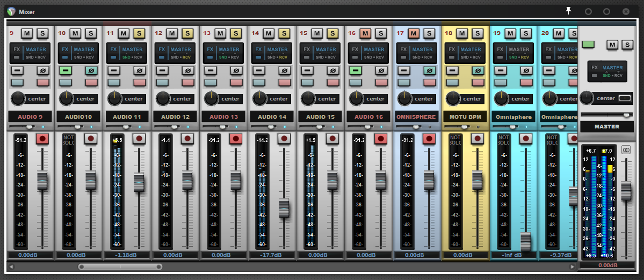644x280 pixels.
Task: Mute the AUDIO 9 track
Action: pyautogui.click(x=27, y=33)
